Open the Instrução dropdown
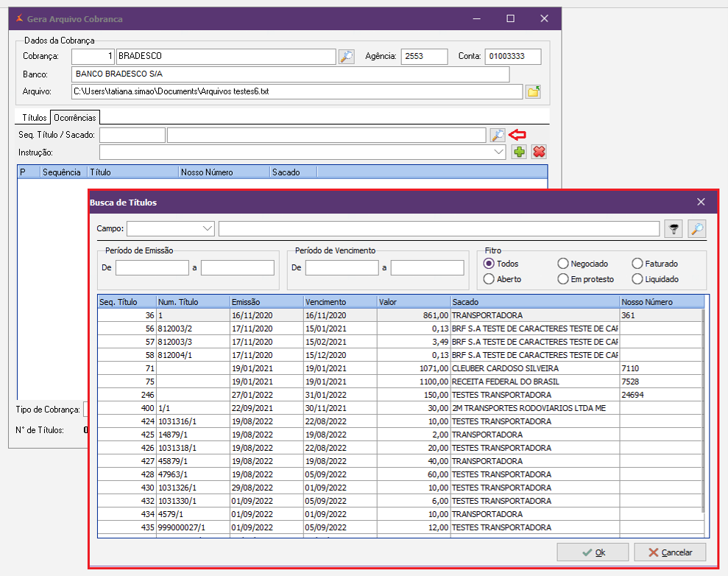The width and height of the screenshot is (728, 576). 499,152
